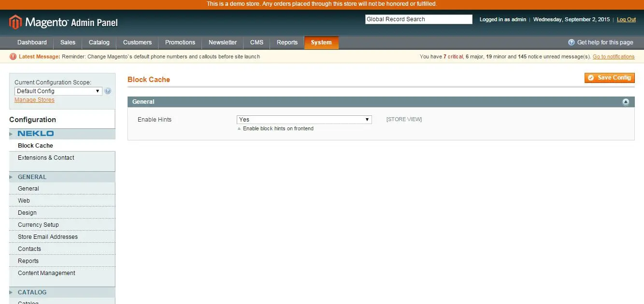Click the 'Latest Message:' reminder text
644x304 pixels.
pos(40,56)
